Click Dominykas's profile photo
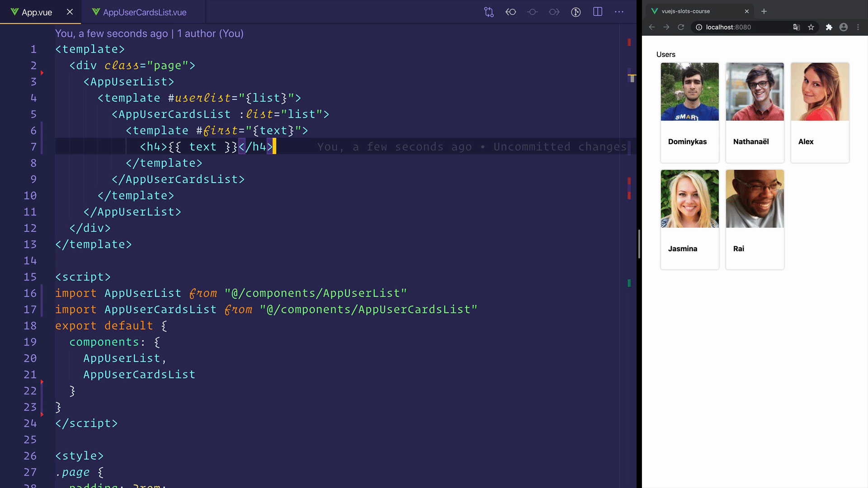Screen dimensions: 868x488 coord(690,92)
